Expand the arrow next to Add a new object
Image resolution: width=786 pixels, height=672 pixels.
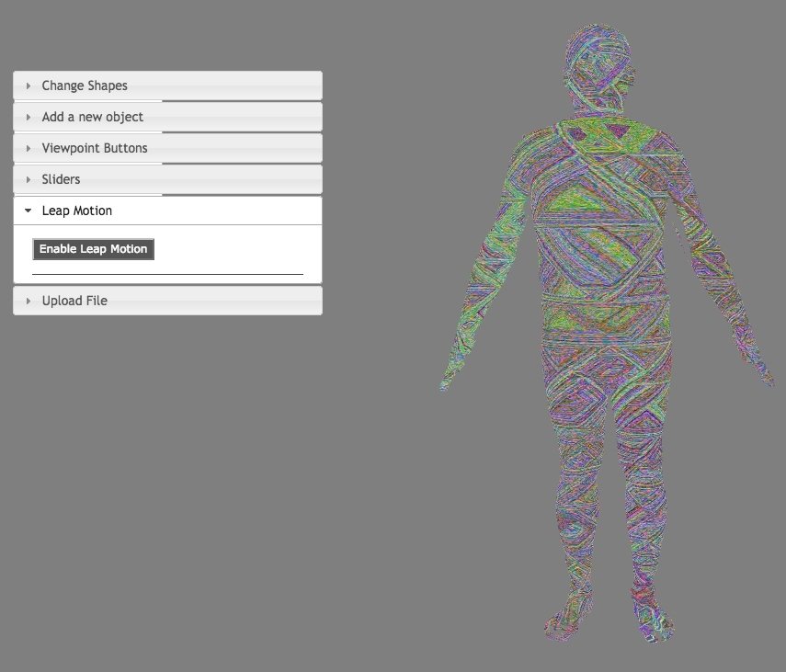28,117
